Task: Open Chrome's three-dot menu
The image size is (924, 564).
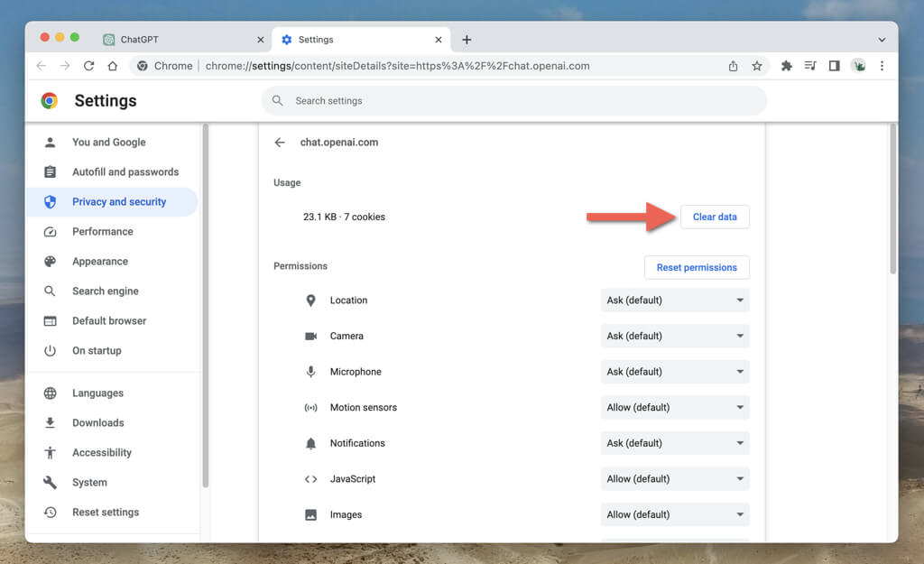Action: tap(882, 66)
